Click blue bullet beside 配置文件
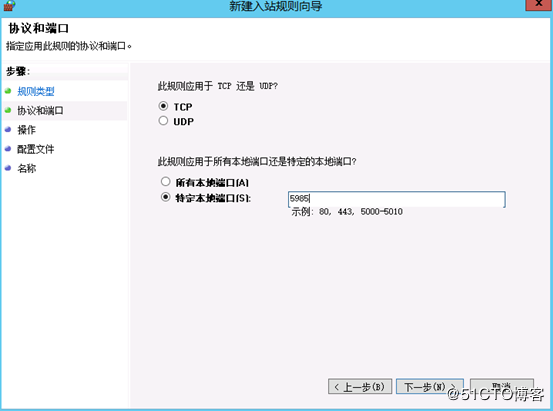This screenshot has height=411, width=553. 8,149
